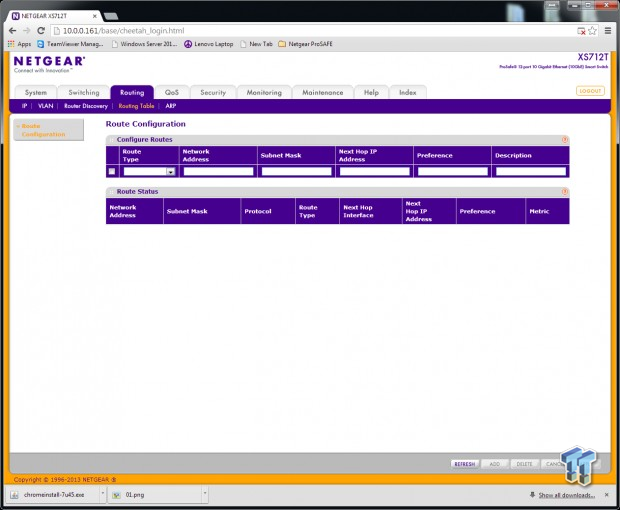
Task: Expand chromeinstall download options arrow
Action: click(x=102, y=494)
